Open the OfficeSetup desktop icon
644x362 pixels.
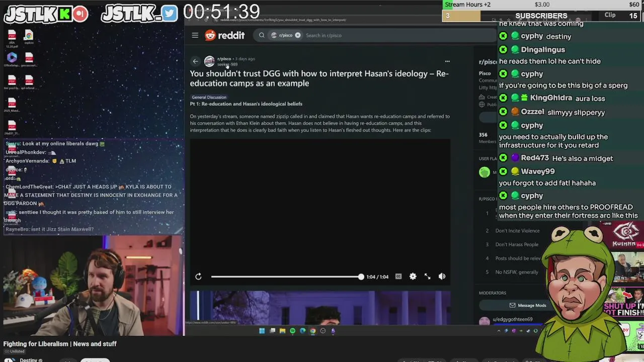pyautogui.click(x=12, y=59)
